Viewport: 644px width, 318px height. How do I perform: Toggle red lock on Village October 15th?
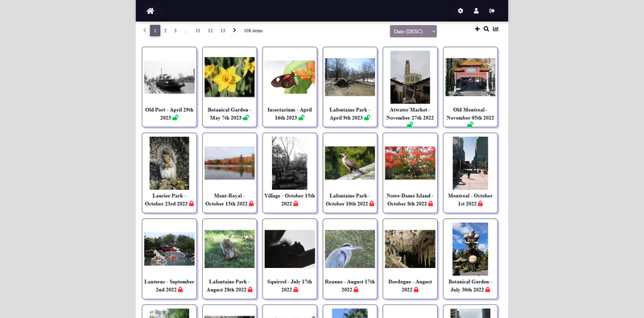click(x=295, y=204)
